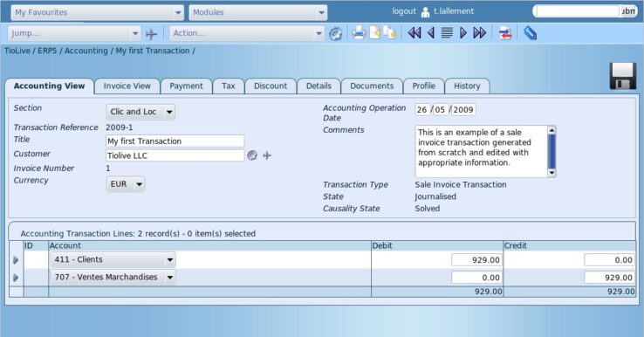This screenshot has height=337, width=644.
Task: Click the Accounting breadcrumb link
Action: pyautogui.click(x=86, y=51)
